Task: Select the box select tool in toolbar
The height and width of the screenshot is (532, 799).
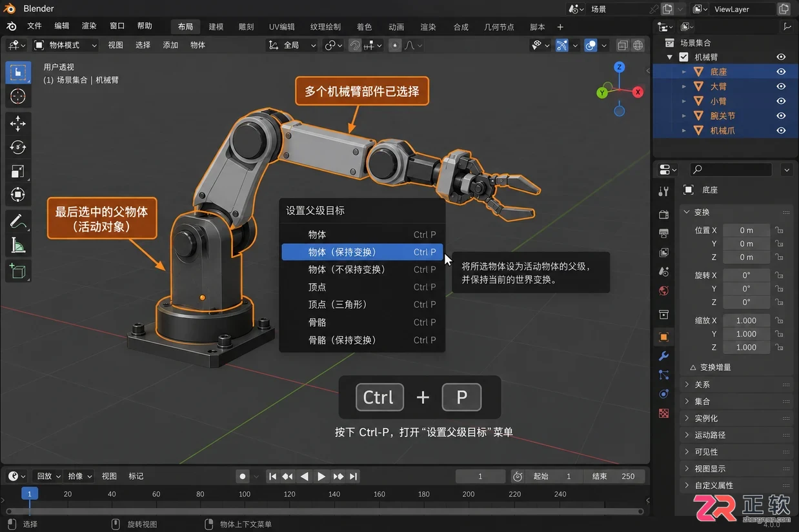Action: click(x=18, y=72)
